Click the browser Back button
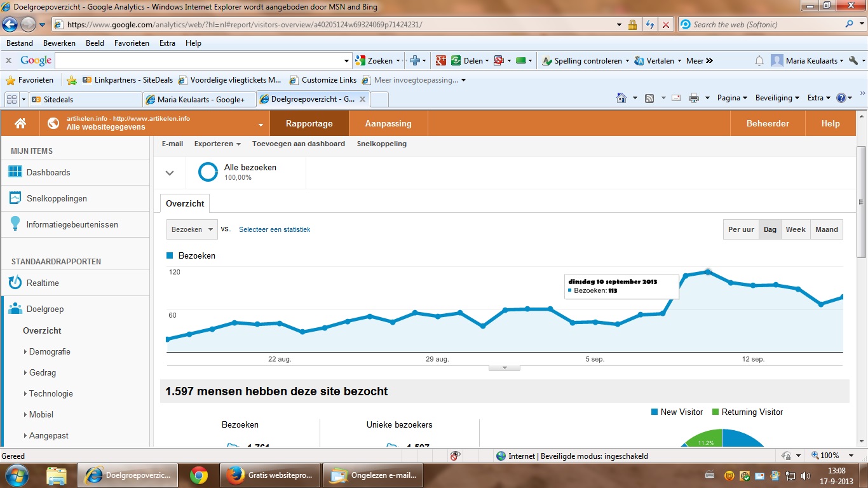 (10, 25)
